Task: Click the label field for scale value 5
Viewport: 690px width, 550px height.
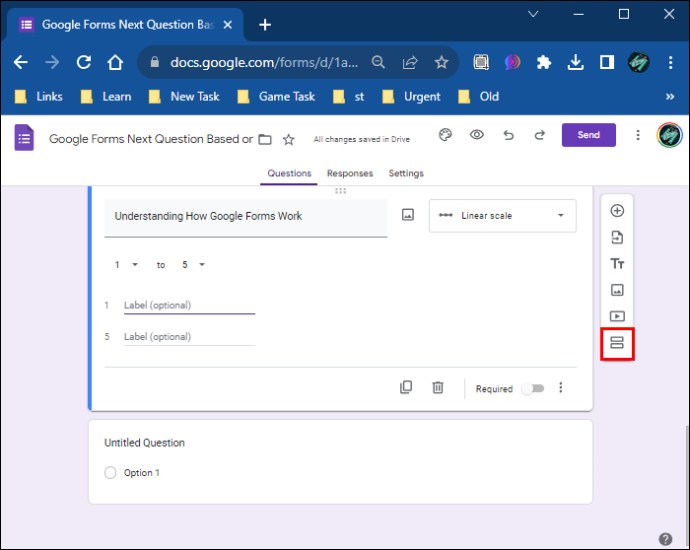Action: (189, 337)
